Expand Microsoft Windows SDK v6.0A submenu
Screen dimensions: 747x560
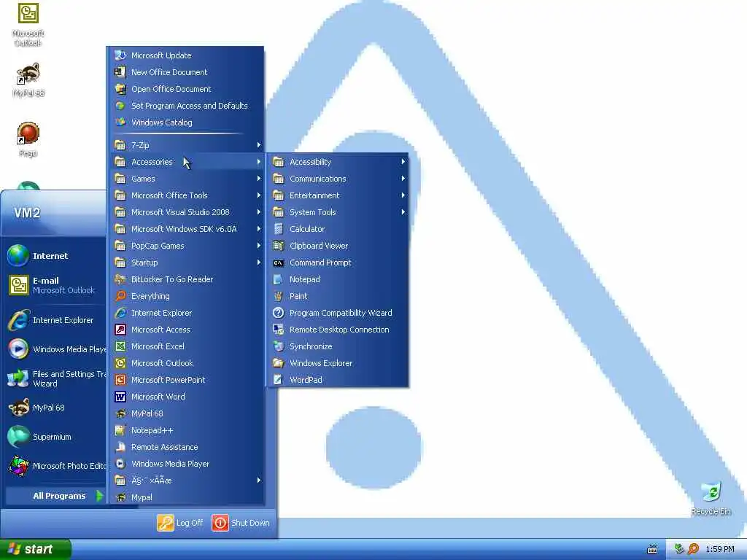pyautogui.click(x=186, y=229)
